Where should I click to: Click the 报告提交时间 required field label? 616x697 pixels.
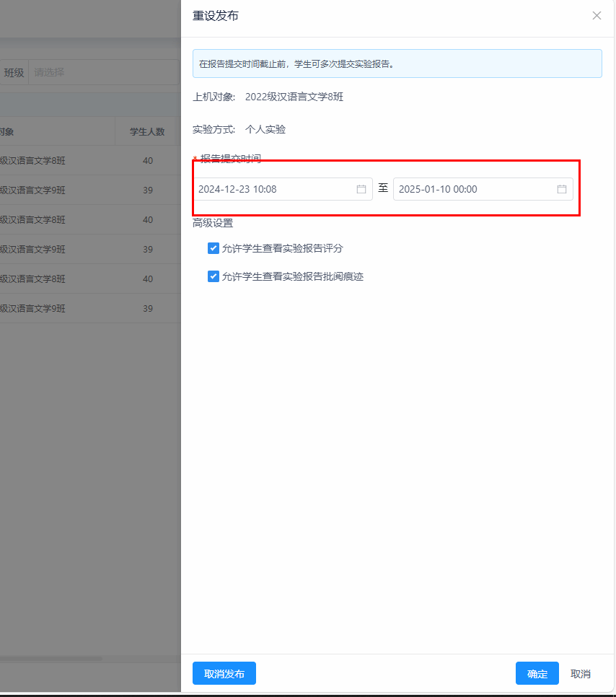[x=230, y=159]
